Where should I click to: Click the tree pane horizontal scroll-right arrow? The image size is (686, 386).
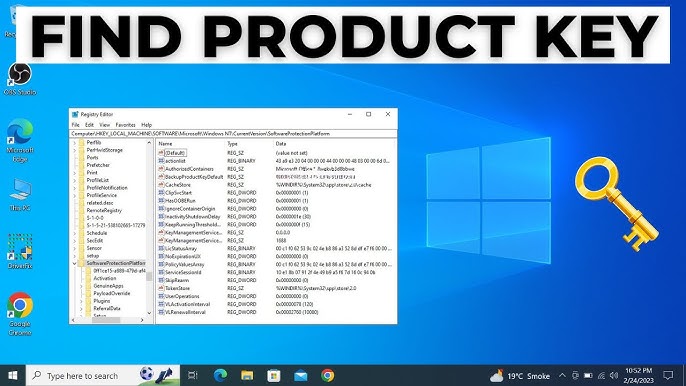click(142, 320)
